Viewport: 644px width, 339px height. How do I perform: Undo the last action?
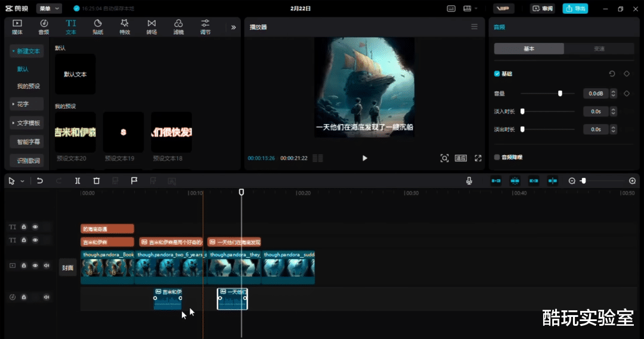40,181
